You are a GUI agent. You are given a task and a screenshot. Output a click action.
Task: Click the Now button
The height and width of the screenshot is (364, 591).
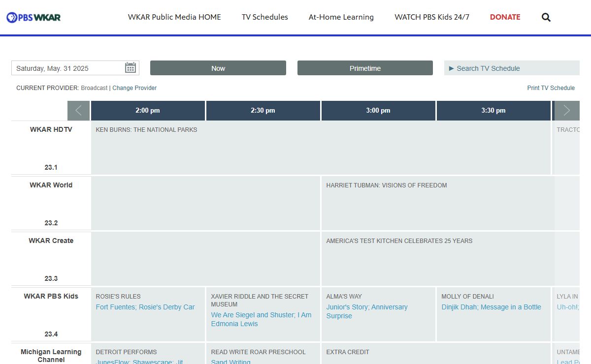218,68
